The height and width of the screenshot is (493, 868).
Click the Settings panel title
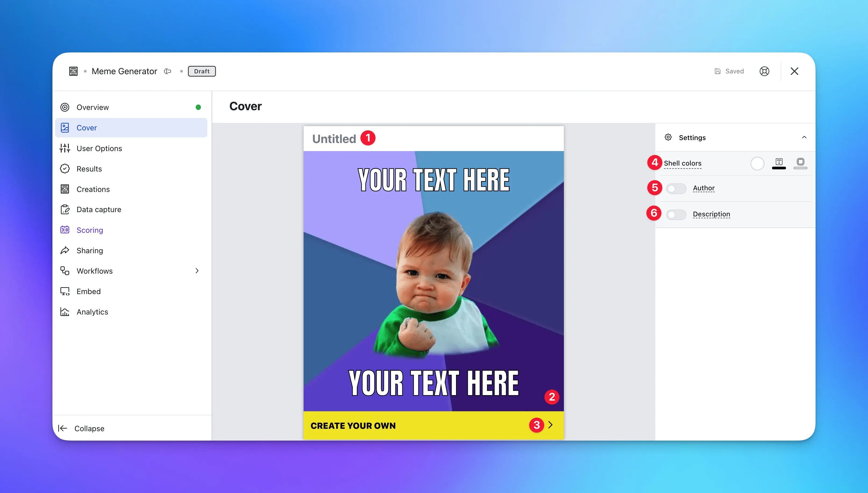(x=692, y=137)
